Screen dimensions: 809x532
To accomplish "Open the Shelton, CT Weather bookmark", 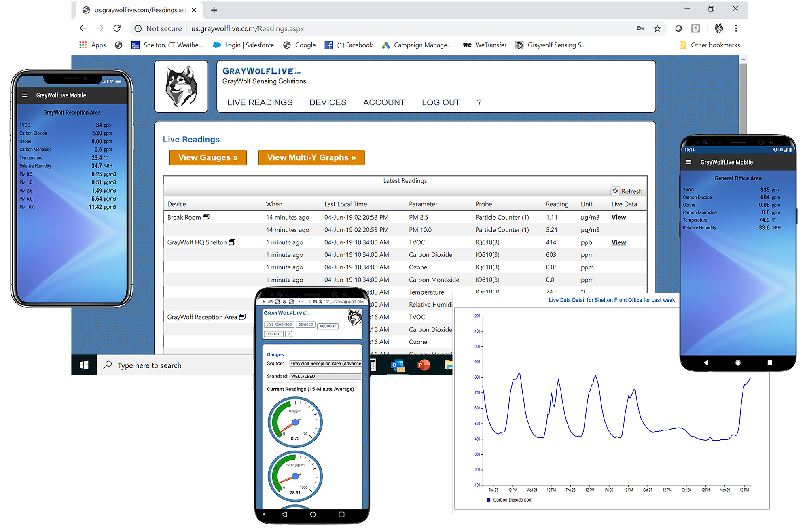I will click(x=167, y=45).
